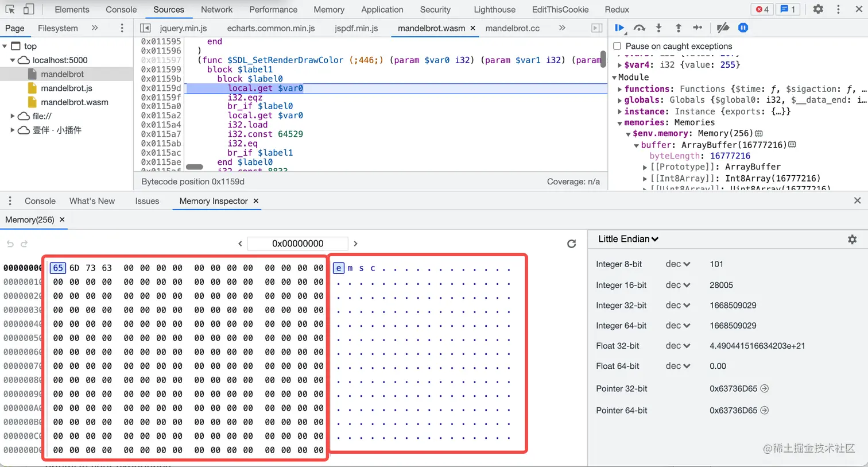Click the memory address input field
This screenshot has width=868, height=467.
click(297, 244)
